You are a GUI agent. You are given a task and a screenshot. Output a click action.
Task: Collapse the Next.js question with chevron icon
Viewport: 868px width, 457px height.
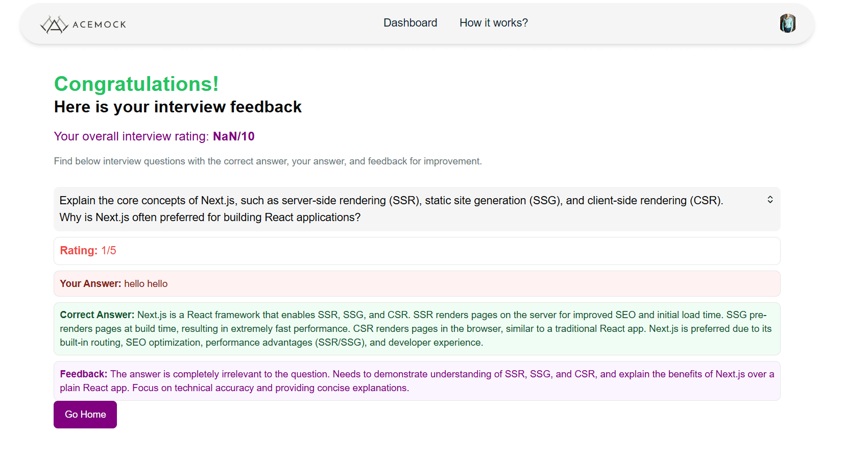pyautogui.click(x=770, y=200)
